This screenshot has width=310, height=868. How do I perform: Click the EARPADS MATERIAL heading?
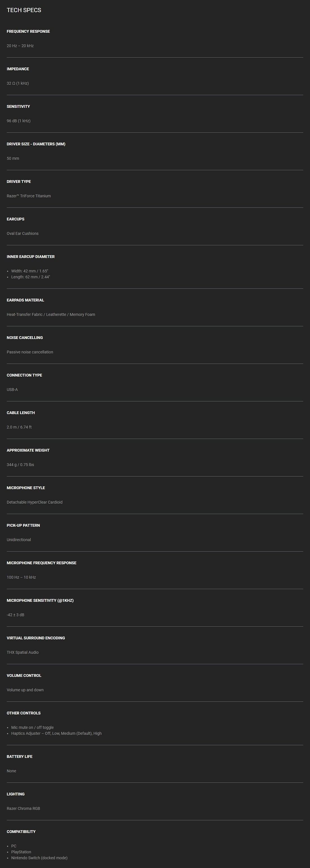[x=25, y=300]
